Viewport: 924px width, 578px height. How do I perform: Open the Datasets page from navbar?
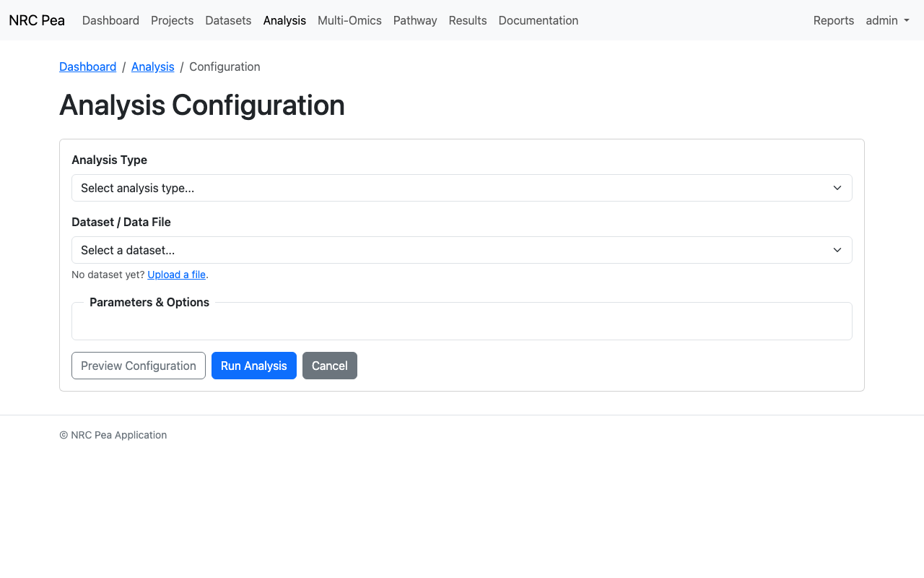[228, 20]
